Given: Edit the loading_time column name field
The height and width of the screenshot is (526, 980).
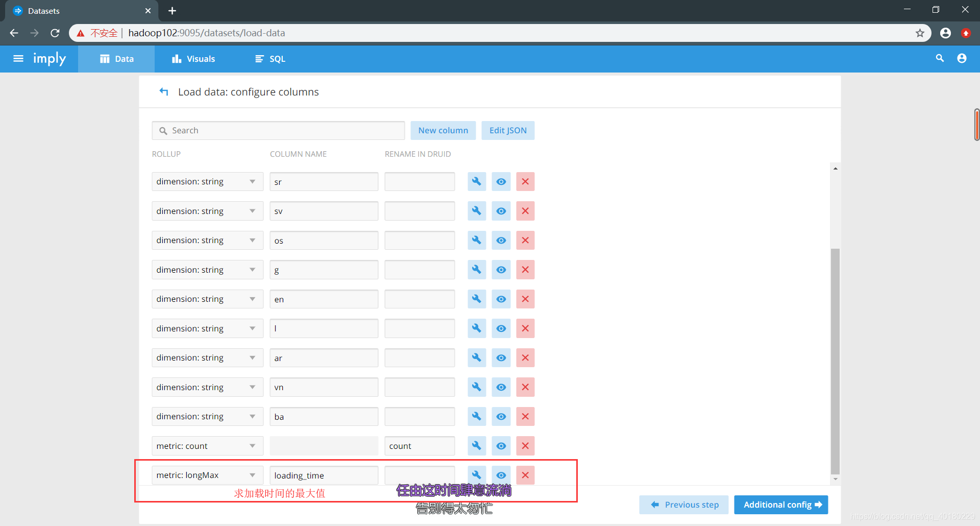Looking at the screenshot, I should point(324,475).
